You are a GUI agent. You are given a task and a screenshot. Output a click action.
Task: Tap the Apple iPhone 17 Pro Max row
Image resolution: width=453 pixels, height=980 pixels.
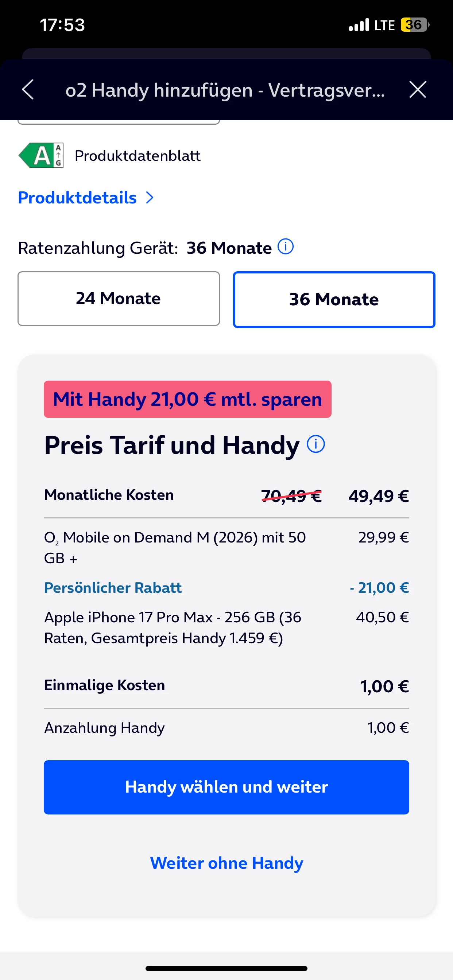tap(226, 628)
